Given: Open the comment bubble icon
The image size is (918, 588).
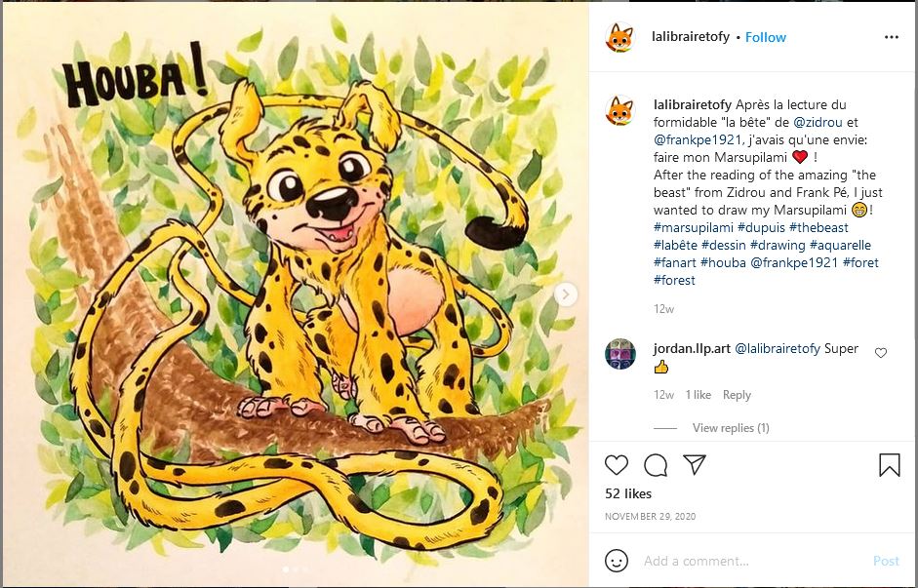Looking at the screenshot, I should [x=656, y=465].
